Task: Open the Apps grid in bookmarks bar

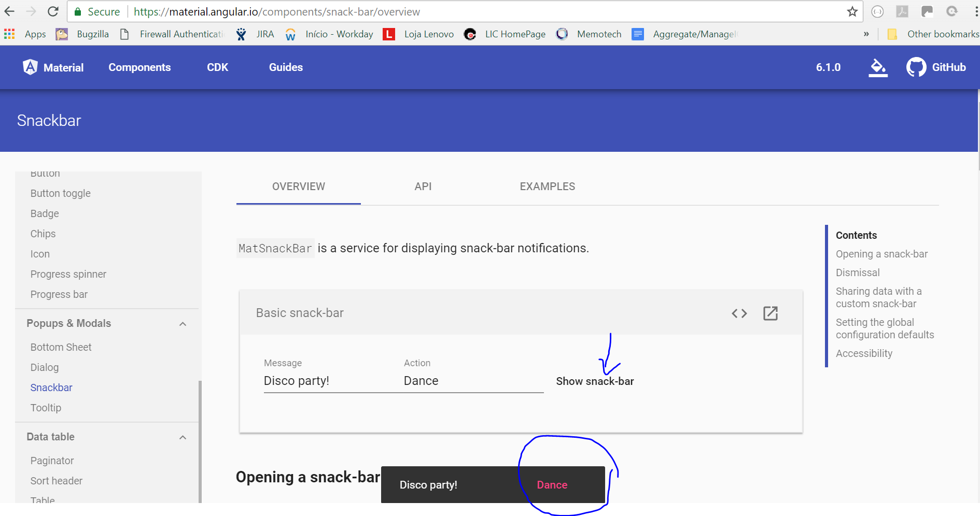Action: (9, 34)
